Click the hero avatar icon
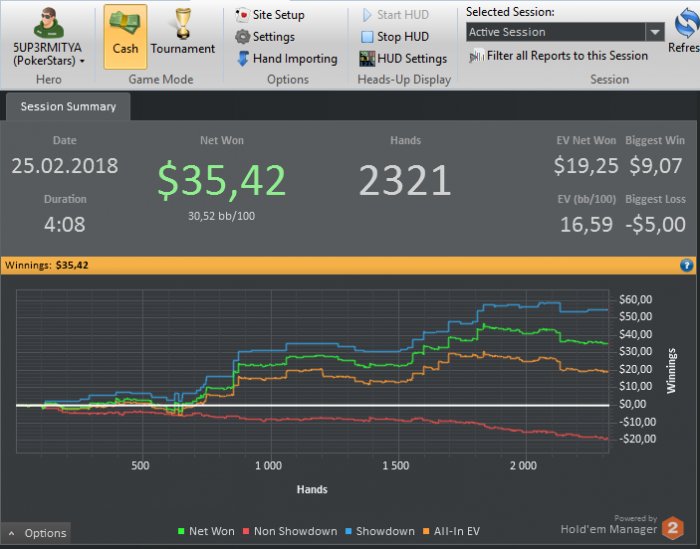This screenshot has width=700, height=549. 49,23
